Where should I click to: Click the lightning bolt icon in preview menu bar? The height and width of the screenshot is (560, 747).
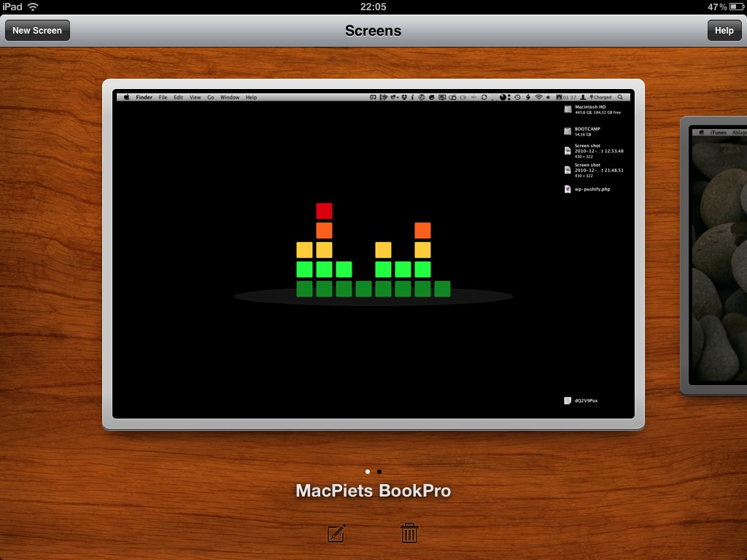(528, 97)
